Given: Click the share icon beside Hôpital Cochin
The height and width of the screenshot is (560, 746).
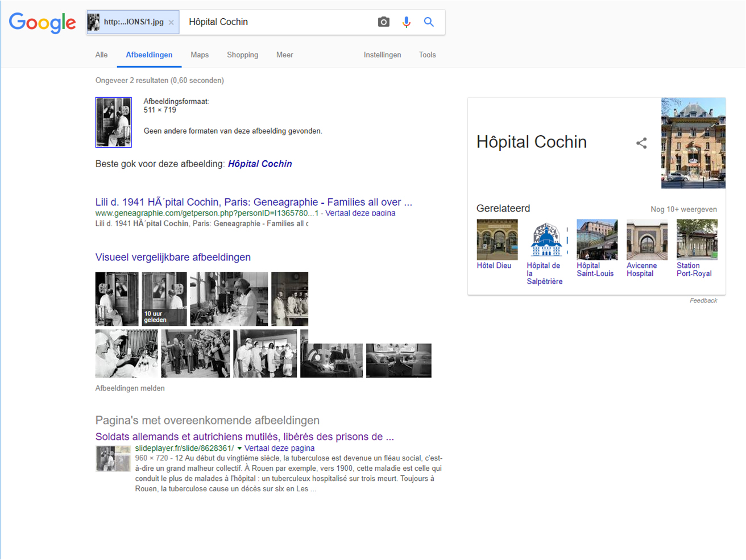Looking at the screenshot, I should [641, 143].
